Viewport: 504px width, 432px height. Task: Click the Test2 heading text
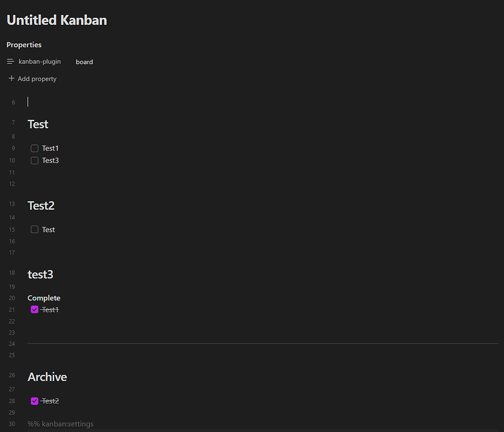(40, 205)
